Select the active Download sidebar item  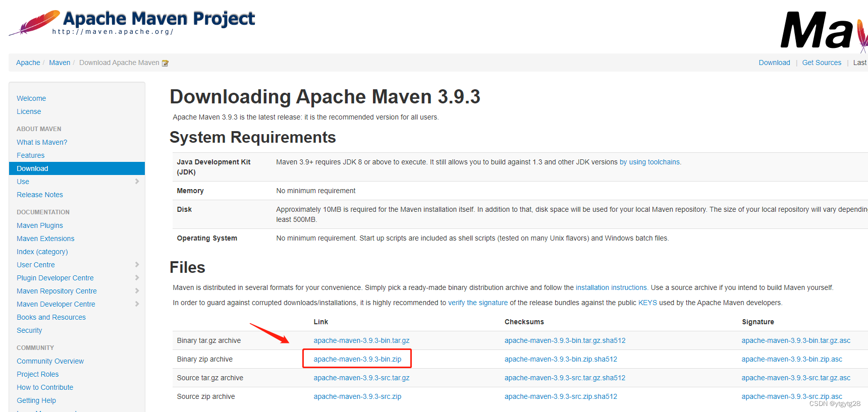[77, 168]
